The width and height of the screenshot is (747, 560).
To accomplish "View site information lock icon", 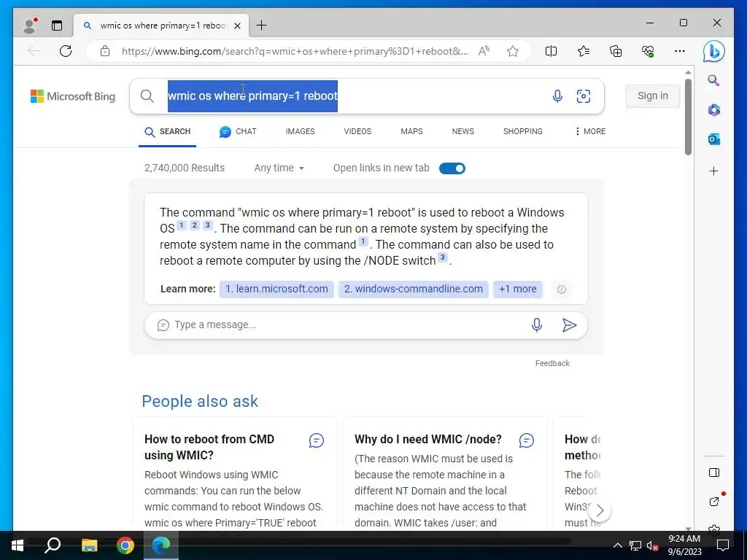I will (105, 51).
